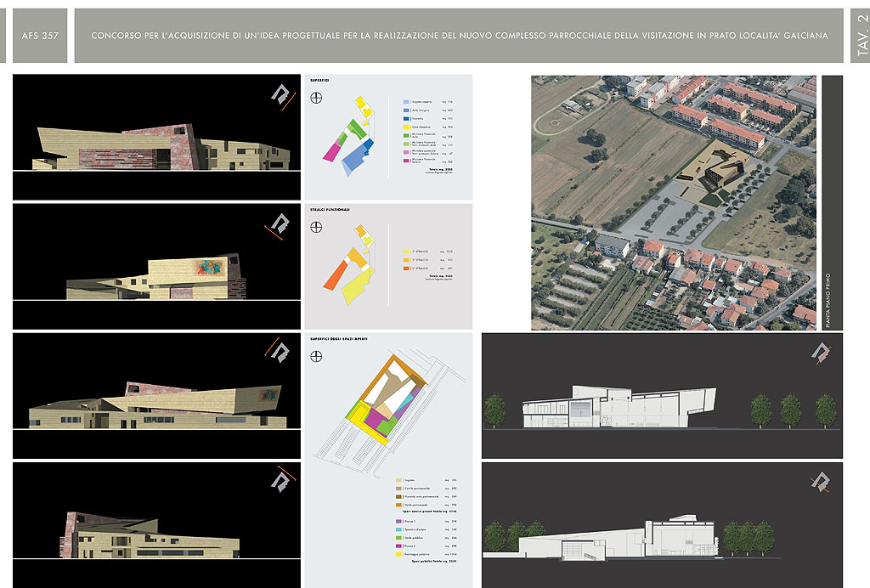
Task: Click the compass symbol in Stralci Funzionali panel
Action: (316, 227)
